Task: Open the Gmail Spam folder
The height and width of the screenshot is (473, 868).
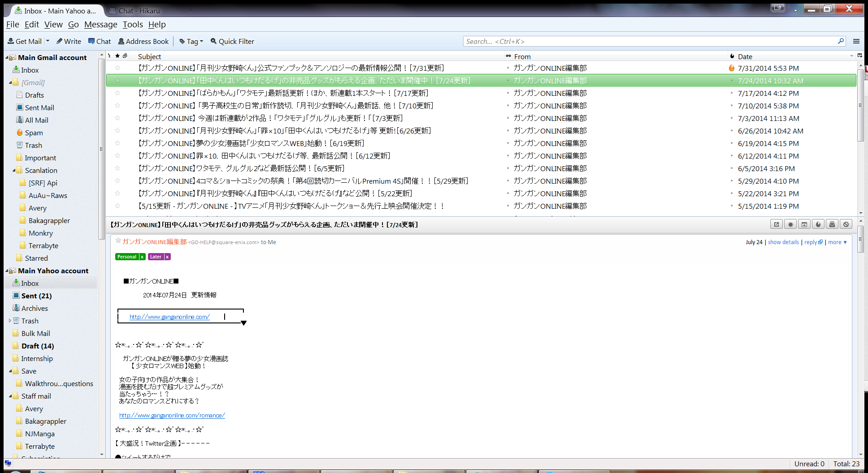Action: (34, 133)
